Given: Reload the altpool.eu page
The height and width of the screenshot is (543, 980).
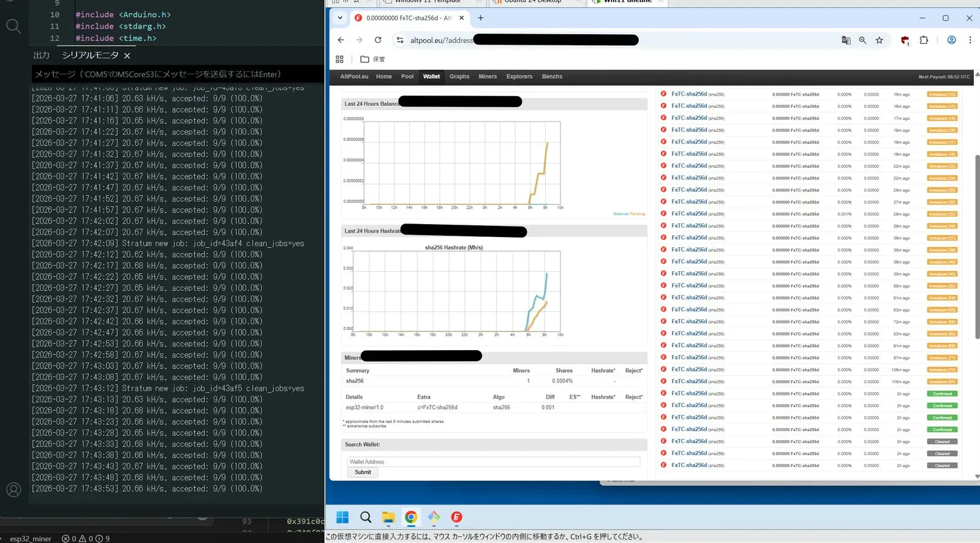Looking at the screenshot, I should [378, 40].
